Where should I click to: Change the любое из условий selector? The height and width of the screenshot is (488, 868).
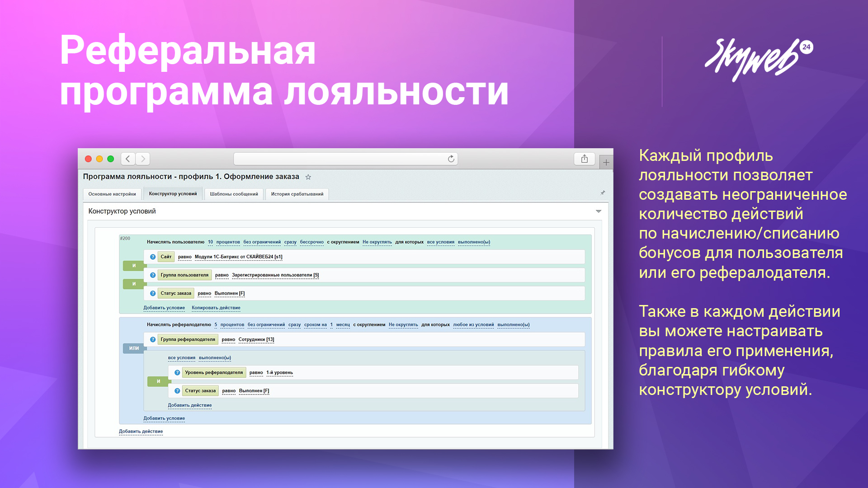(x=473, y=325)
